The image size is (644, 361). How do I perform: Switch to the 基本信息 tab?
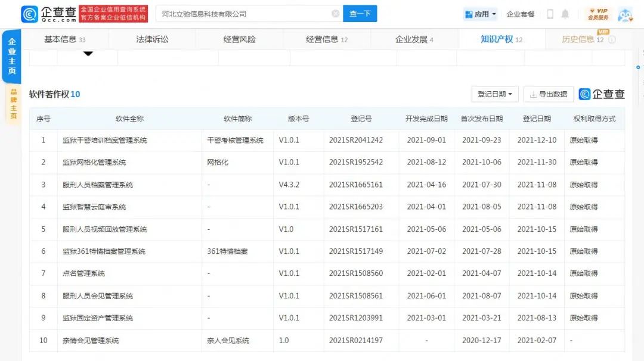[64, 39]
